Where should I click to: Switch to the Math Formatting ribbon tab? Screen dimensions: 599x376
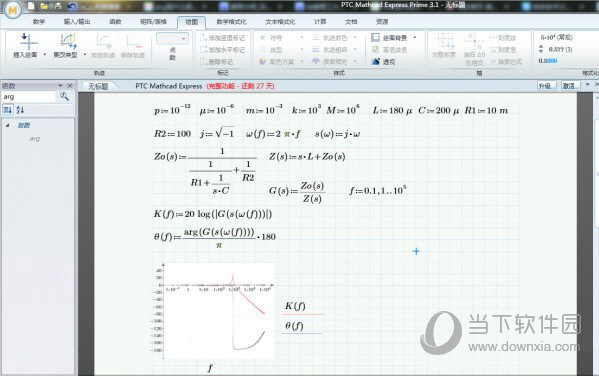pos(232,22)
